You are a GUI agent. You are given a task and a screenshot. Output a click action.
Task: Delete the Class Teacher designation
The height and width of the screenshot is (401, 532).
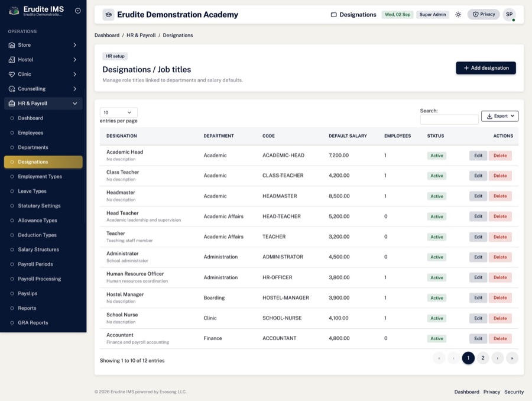[x=500, y=176]
